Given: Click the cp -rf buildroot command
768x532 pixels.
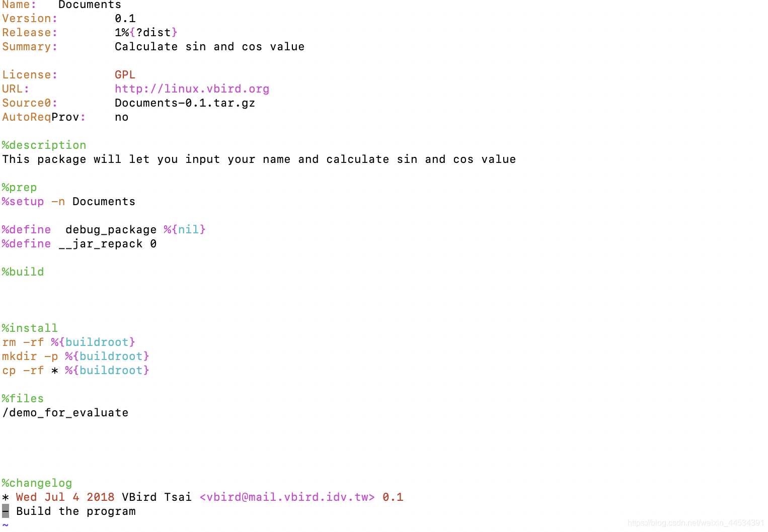Looking at the screenshot, I should click(75, 371).
